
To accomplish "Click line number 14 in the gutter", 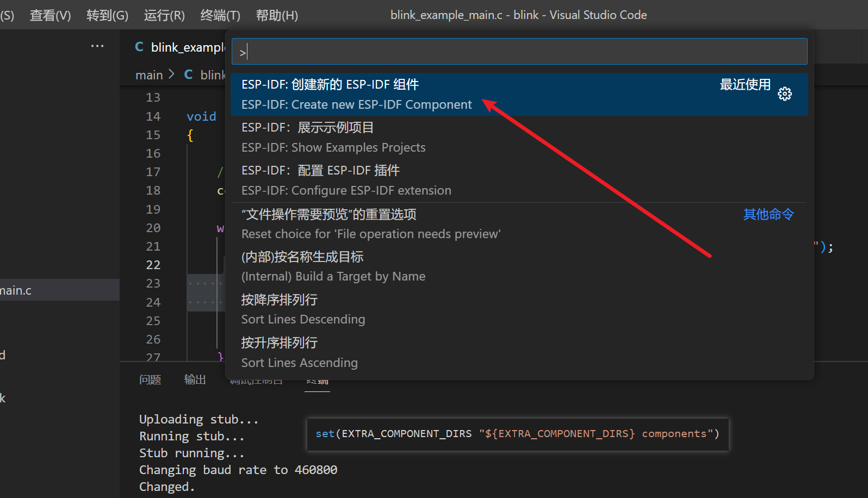I will (153, 116).
